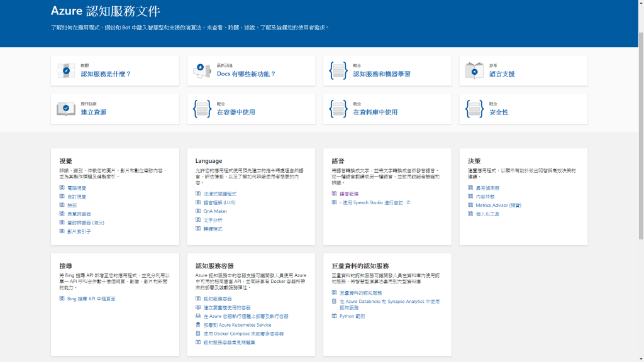Click the 決策 card heading

coord(474,161)
